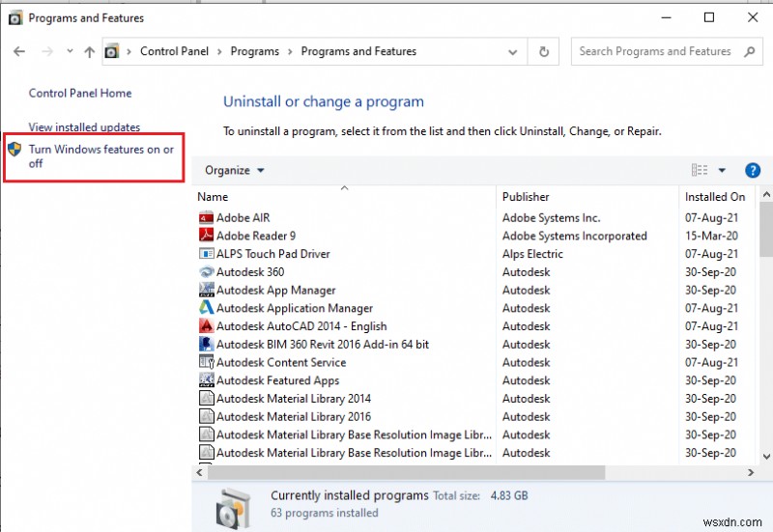Select Autodesk BIM 360 Revit 2016 Add-in

(x=323, y=344)
